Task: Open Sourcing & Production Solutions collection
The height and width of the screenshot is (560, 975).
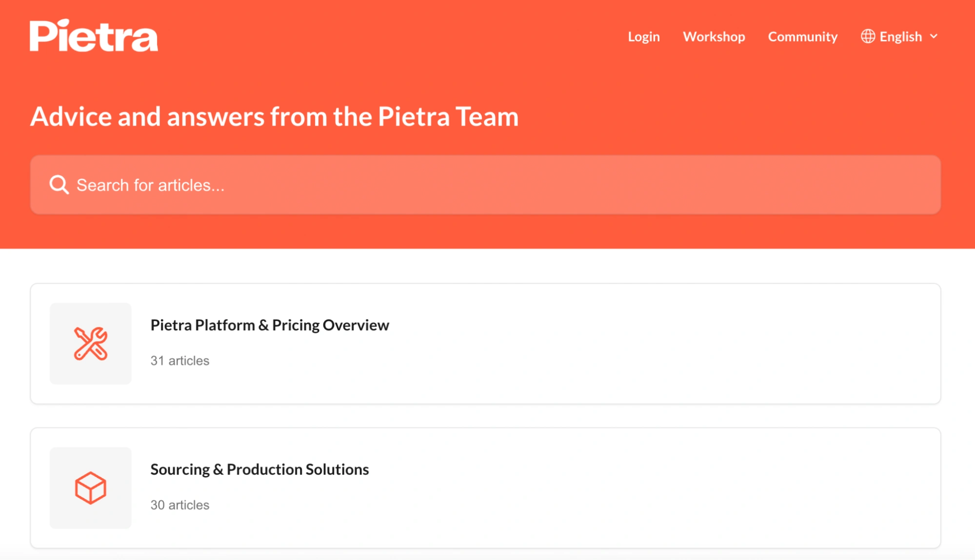Action: (x=485, y=488)
